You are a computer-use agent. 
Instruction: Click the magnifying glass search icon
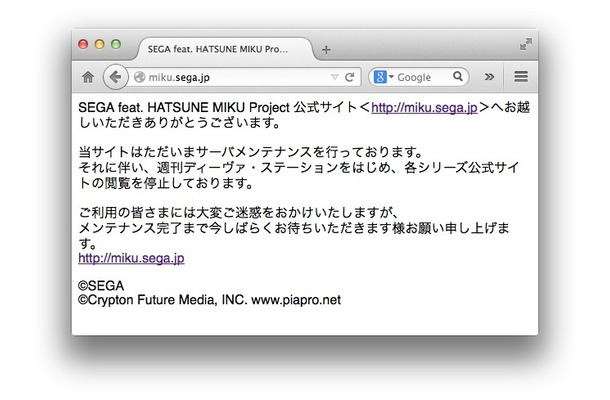point(458,76)
